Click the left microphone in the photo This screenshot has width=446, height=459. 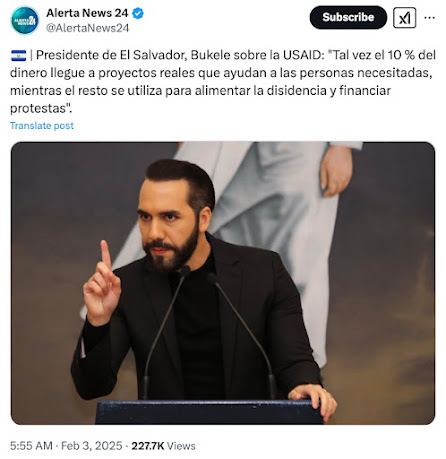pos(164,332)
